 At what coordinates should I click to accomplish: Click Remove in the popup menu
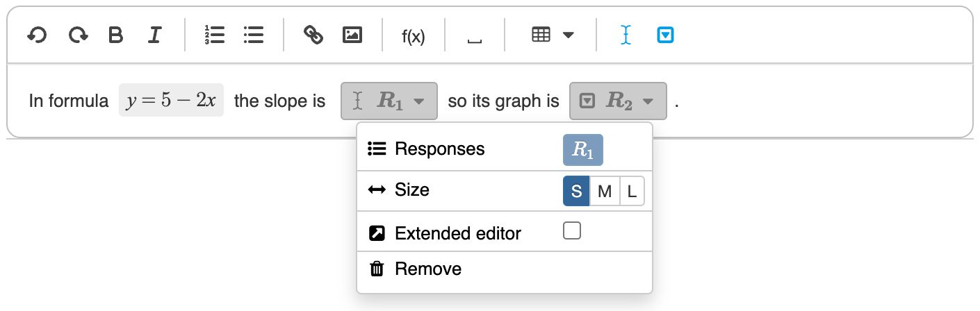click(427, 269)
